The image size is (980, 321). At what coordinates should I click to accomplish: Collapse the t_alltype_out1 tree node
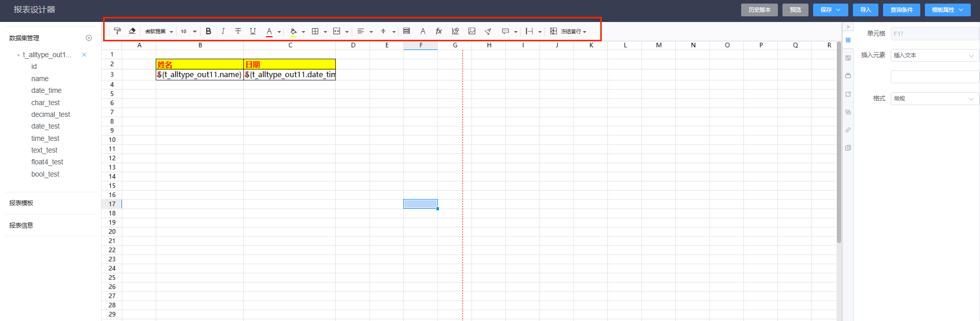(x=18, y=55)
